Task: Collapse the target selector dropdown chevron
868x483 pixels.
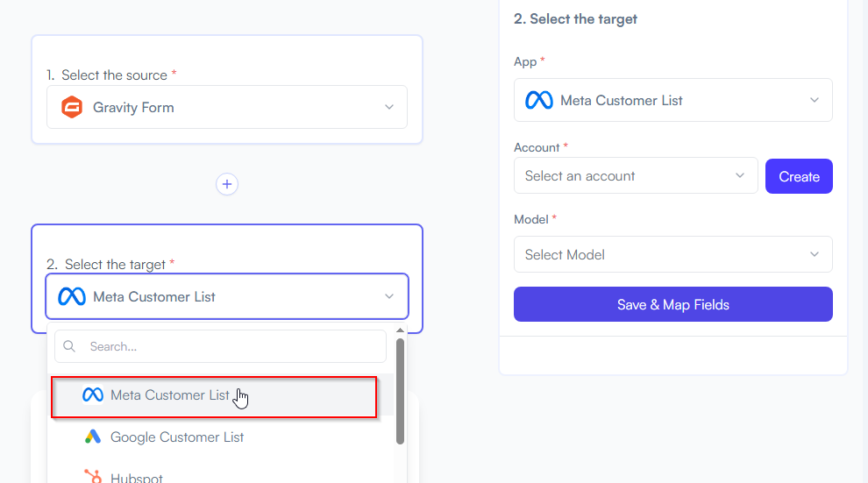Action: point(389,296)
